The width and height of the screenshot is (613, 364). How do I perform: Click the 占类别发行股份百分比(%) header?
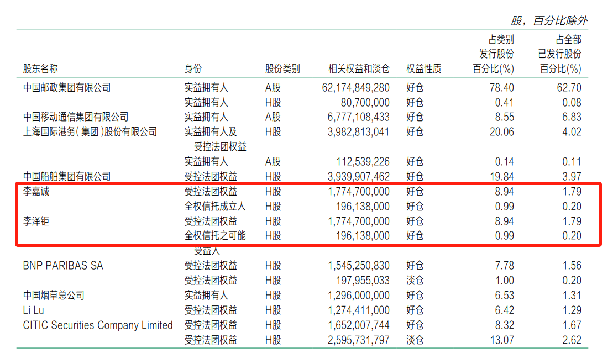pos(494,54)
